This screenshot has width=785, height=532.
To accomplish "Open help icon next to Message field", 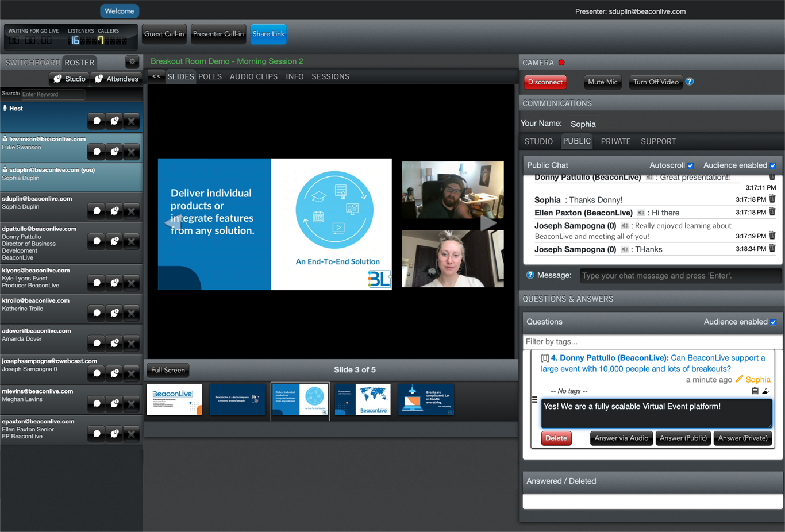I will pos(530,275).
